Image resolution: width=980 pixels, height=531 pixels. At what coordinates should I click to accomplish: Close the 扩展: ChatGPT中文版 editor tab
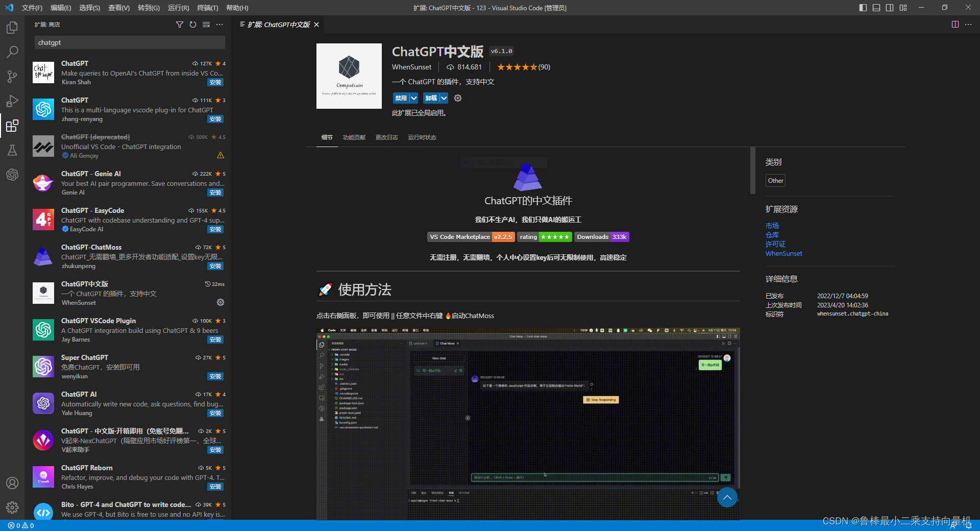coord(316,25)
